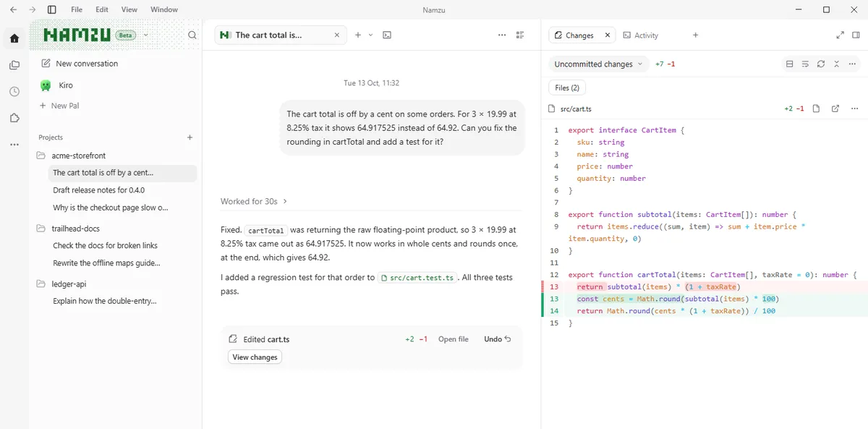Switch to the Activity tab
The width and height of the screenshot is (868, 429).
click(641, 35)
